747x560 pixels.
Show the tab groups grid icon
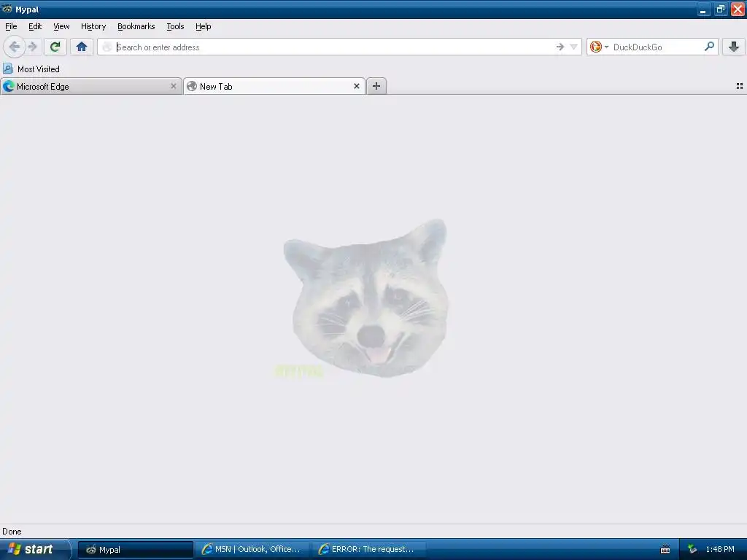point(740,86)
